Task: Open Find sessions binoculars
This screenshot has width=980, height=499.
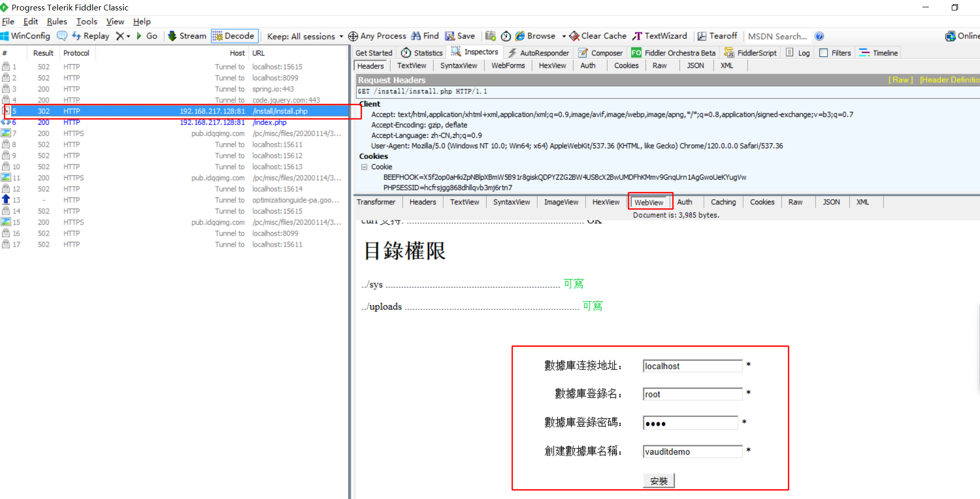Action: [x=425, y=36]
